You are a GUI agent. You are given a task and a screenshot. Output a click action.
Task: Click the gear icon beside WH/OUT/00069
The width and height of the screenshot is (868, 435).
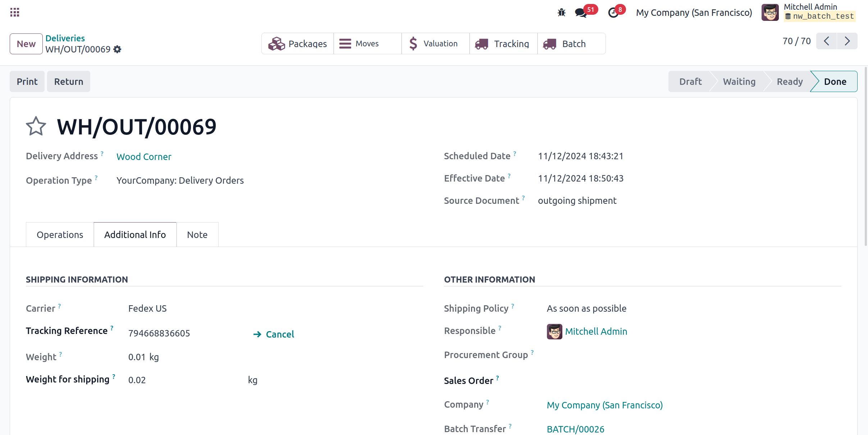tap(117, 49)
